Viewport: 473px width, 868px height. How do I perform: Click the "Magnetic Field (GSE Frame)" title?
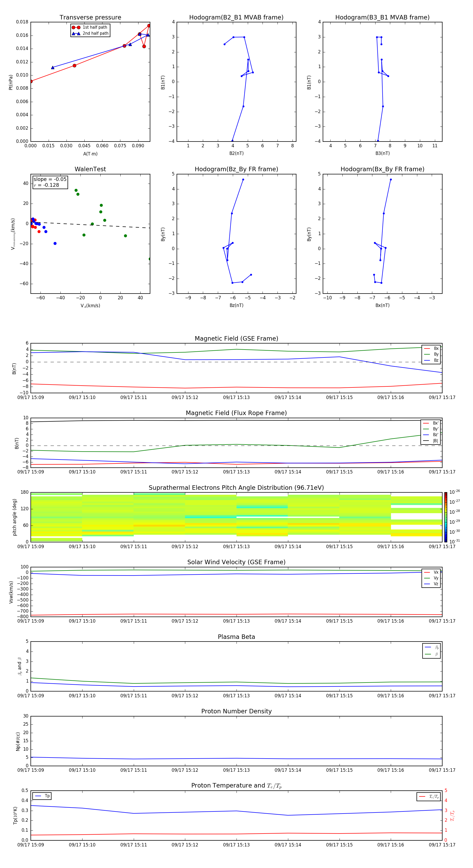236,339
